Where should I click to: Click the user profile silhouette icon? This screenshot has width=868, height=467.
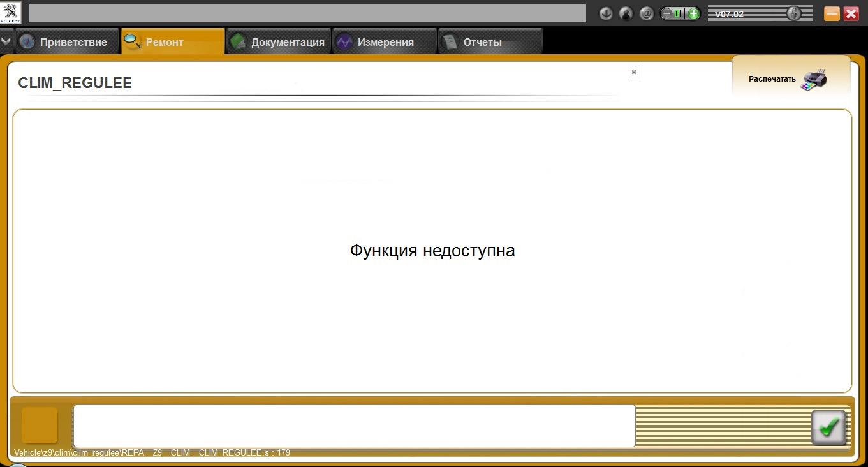click(x=626, y=13)
